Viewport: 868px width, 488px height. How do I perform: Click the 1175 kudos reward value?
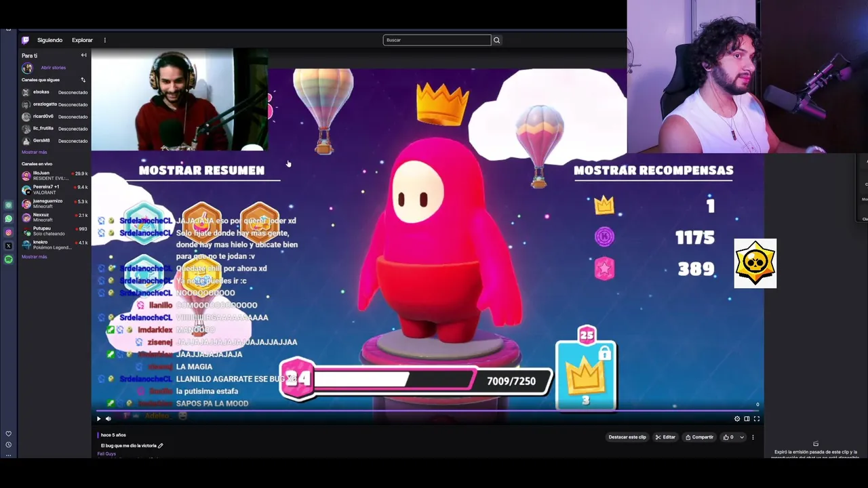coord(695,237)
